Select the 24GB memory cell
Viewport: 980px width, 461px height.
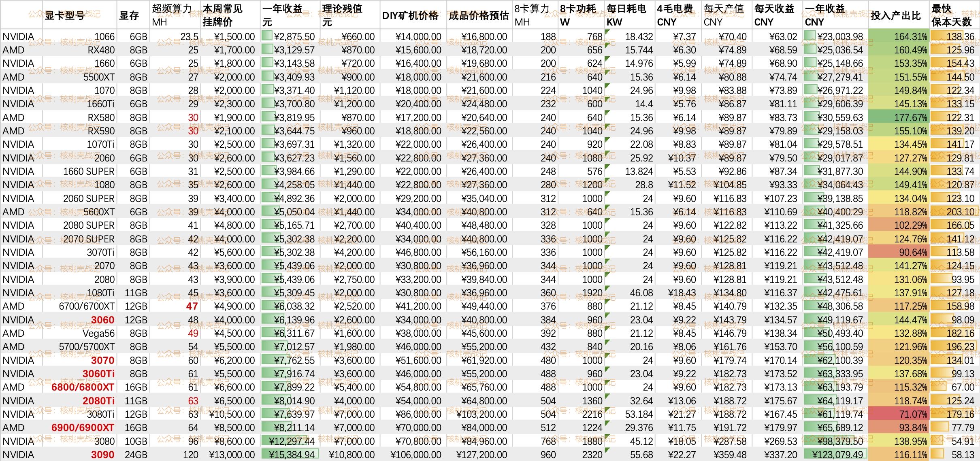tap(136, 455)
